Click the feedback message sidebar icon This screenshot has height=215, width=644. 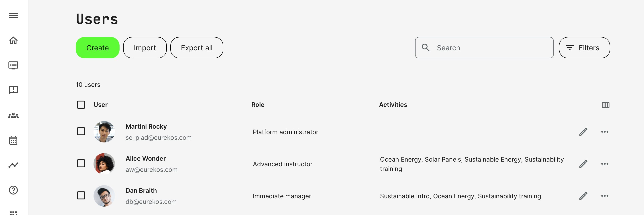click(13, 90)
